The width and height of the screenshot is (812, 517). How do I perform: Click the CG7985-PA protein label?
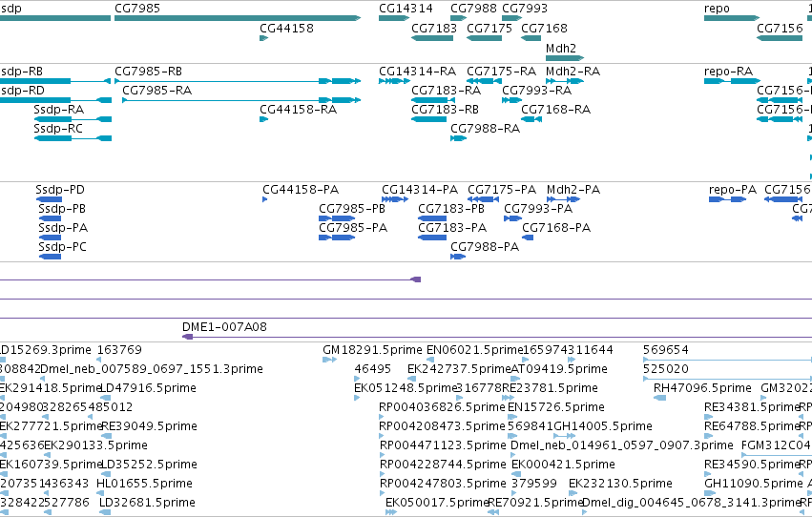pos(353,228)
